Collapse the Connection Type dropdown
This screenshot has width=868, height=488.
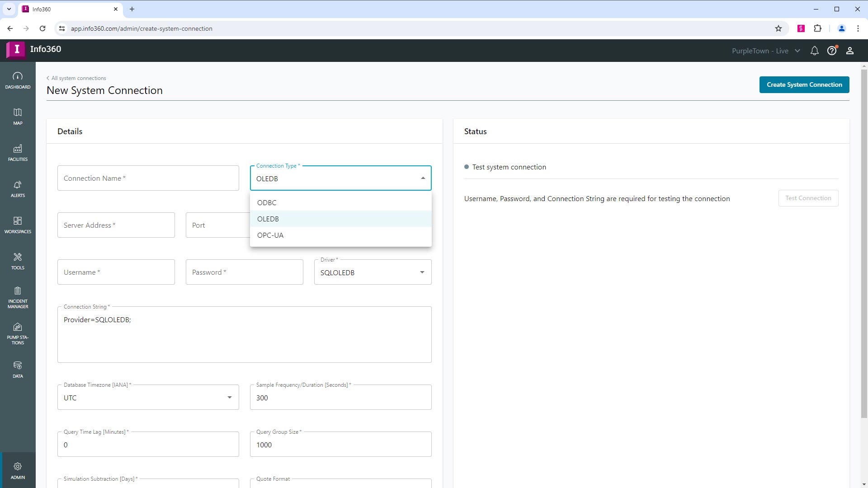pos(423,178)
